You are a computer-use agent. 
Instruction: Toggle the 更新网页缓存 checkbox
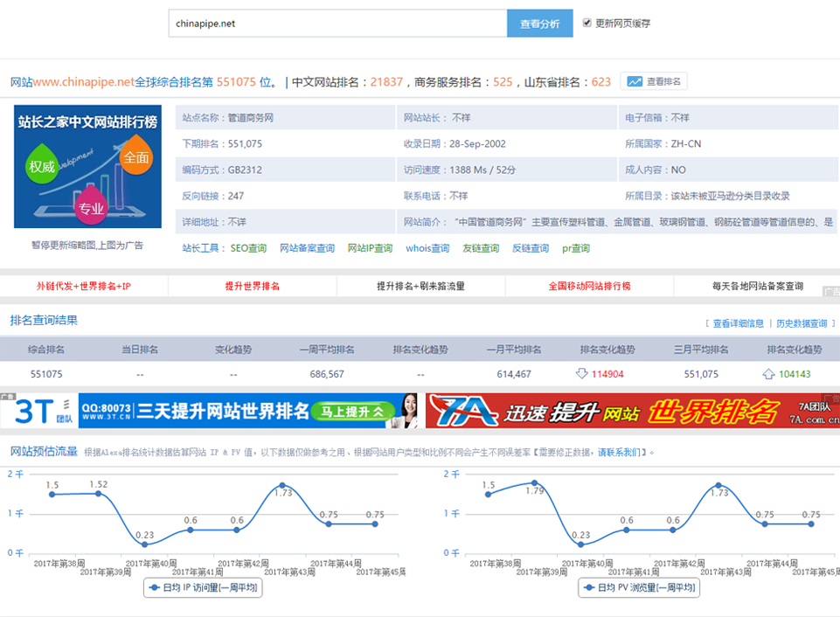click(587, 24)
